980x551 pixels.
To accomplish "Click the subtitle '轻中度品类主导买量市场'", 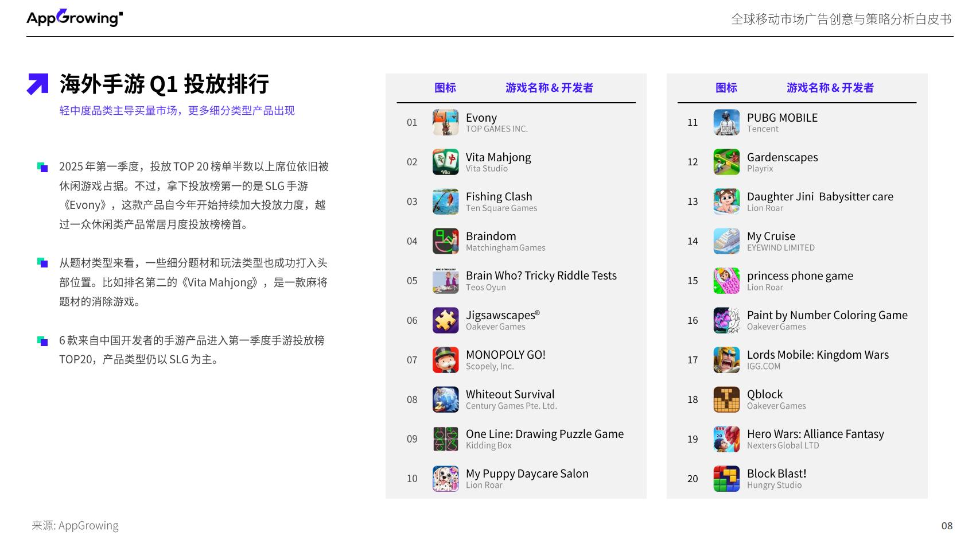I will (119, 110).
